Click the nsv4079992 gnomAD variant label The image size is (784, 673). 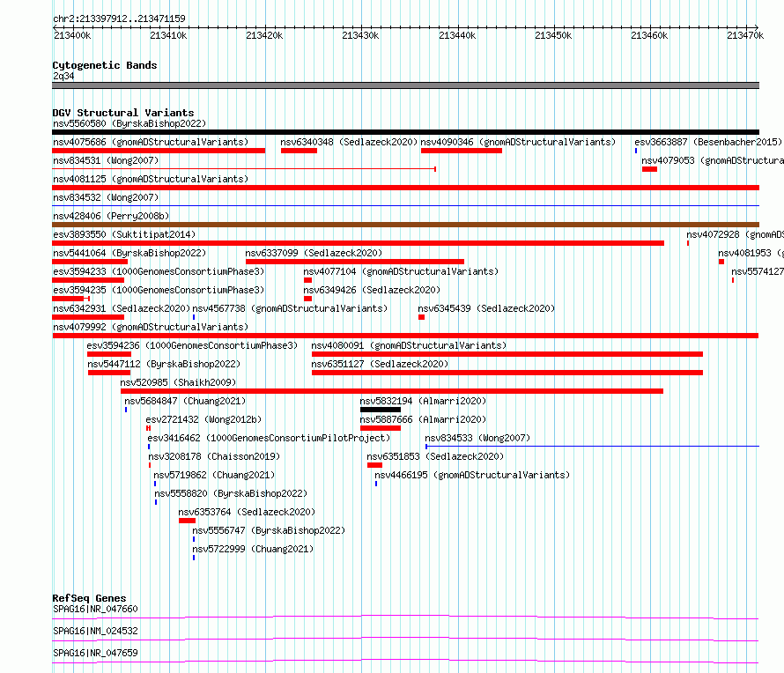tap(151, 327)
